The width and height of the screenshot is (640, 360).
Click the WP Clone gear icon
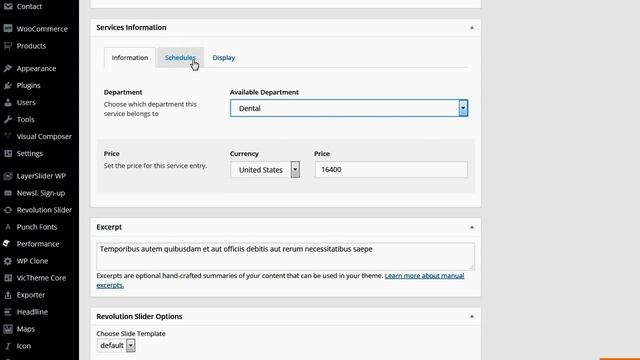[x=8, y=261]
